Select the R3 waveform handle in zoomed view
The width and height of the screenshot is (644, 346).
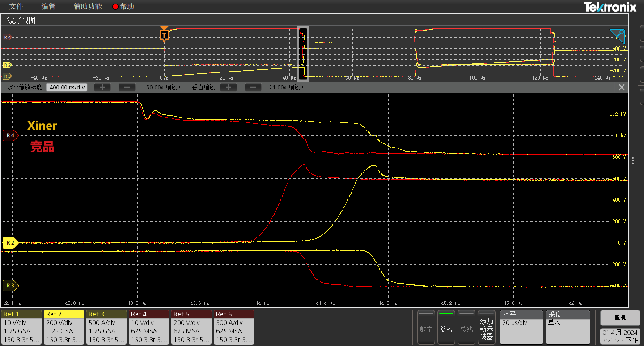(x=10, y=285)
